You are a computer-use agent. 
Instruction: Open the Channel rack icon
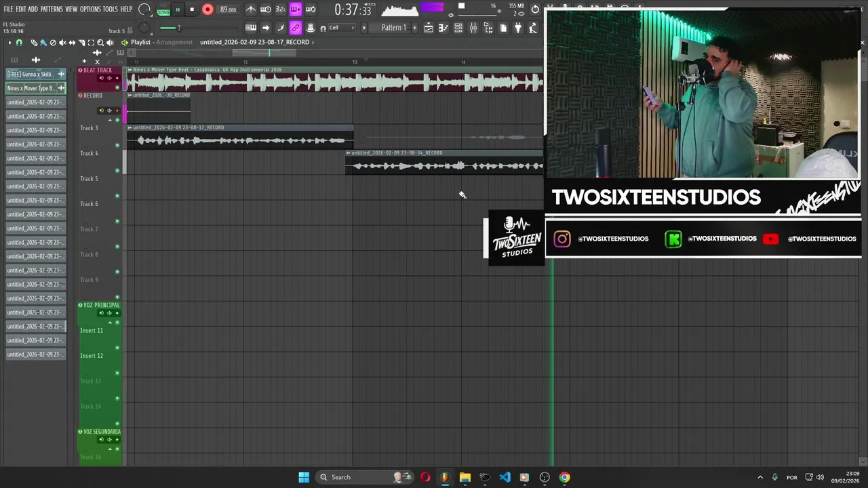tap(458, 28)
